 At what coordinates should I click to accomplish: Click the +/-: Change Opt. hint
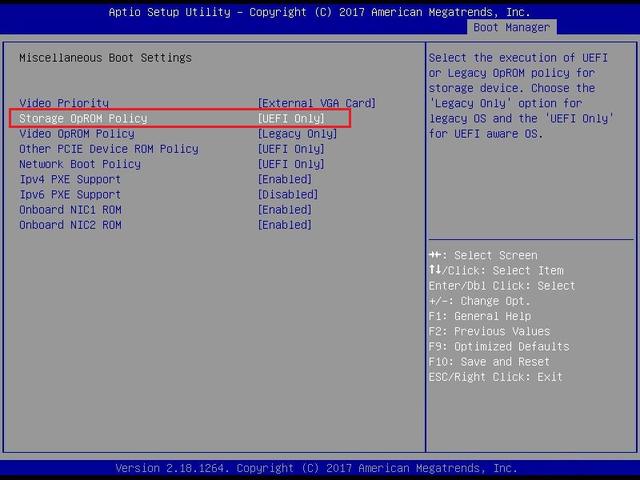480,301
